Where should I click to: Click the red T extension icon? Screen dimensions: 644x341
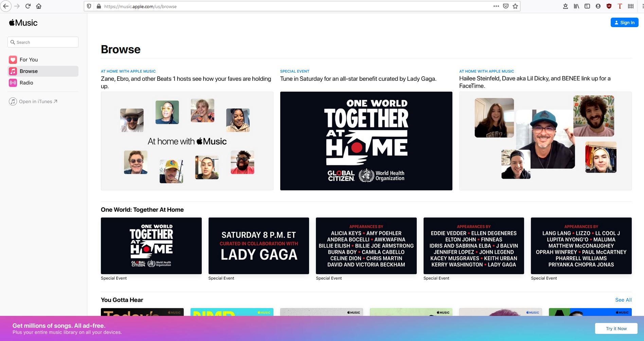(x=620, y=6)
